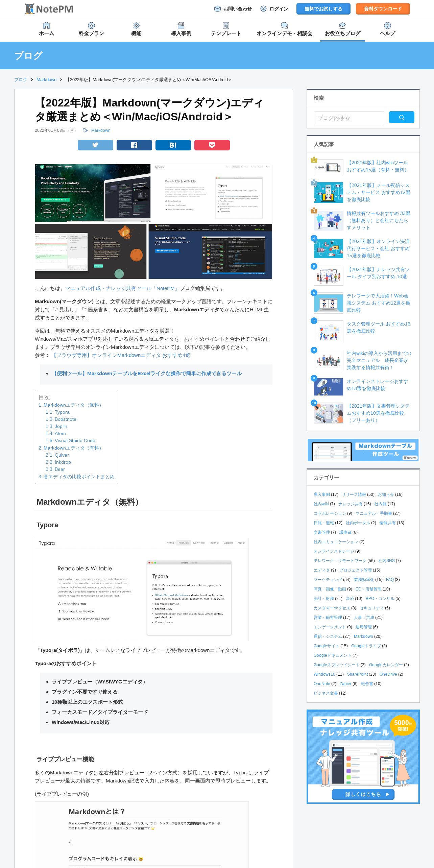Open the 機能 gear icon
The image size is (434, 868).
pyautogui.click(x=136, y=25)
